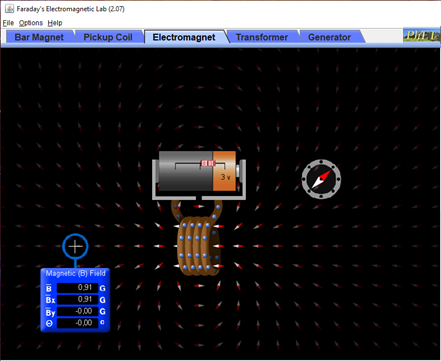Screen dimensions: 441x361
Task: Click the electromagnet copper coil
Action: tap(198, 245)
